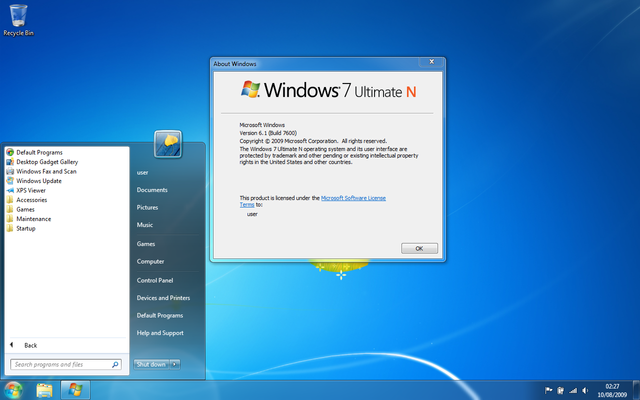Screen dimensions: 640x400
Task: Click the Shut down button
Action: [151, 364]
